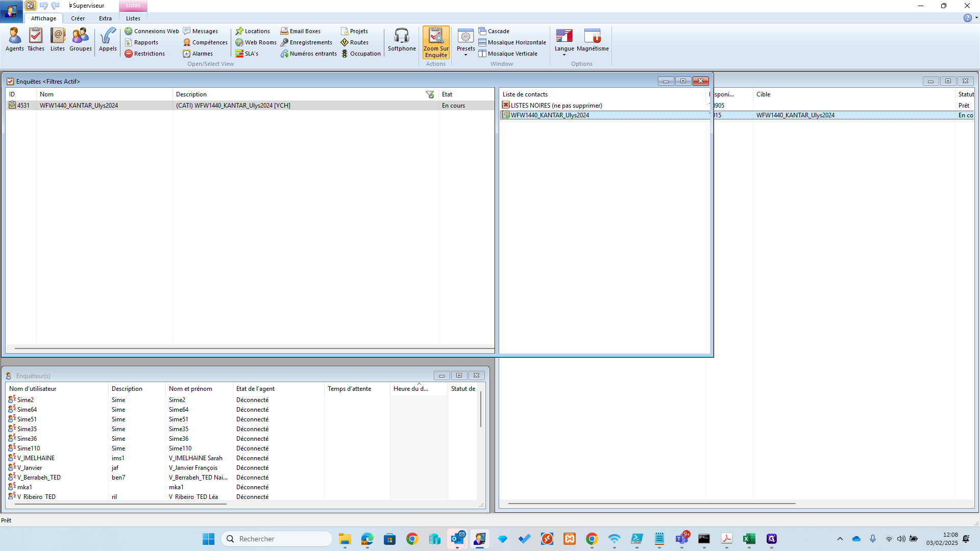Open Langue dropdown
The image size is (980, 551).
[564, 42]
